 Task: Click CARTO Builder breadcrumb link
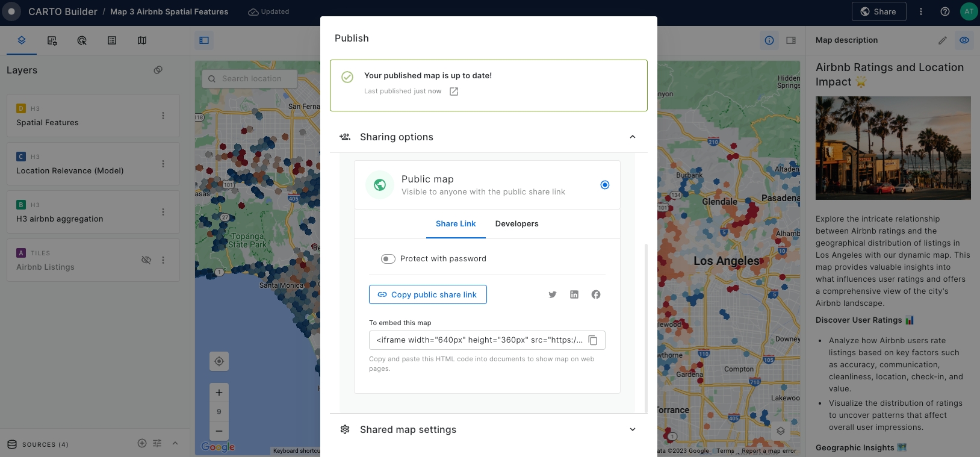(x=63, y=11)
